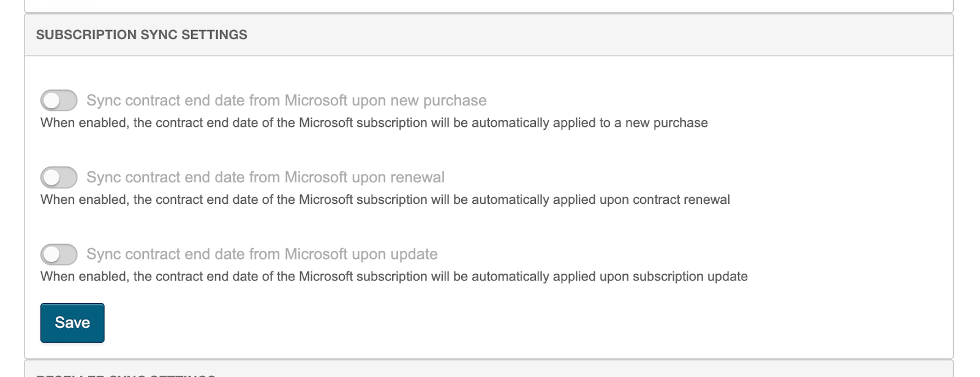Toggle the sync upon update switch
The width and height of the screenshot is (980, 377).
(x=59, y=254)
